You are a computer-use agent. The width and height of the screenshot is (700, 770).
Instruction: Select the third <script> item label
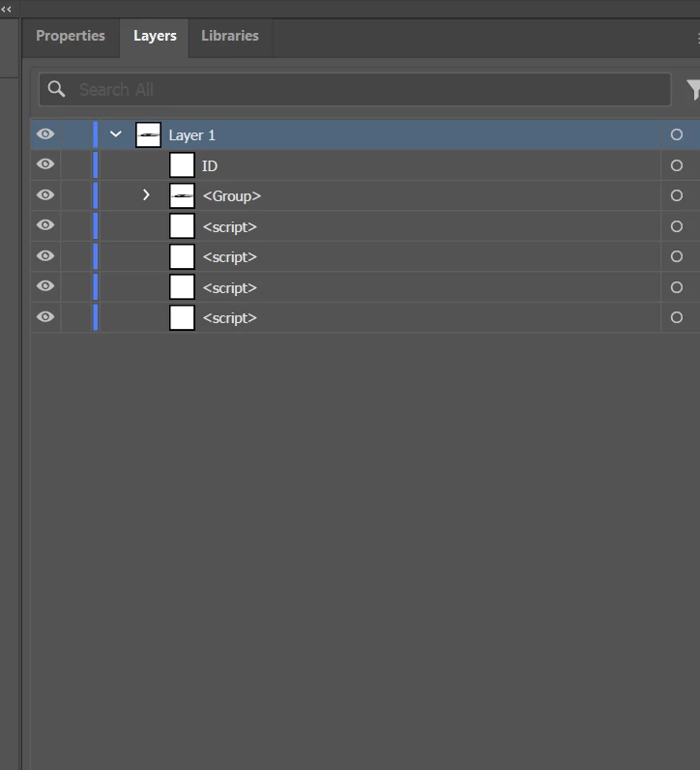(230, 287)
